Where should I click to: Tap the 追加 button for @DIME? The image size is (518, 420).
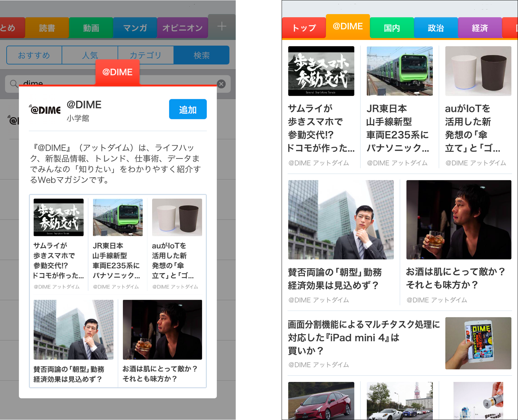(188, 109)
